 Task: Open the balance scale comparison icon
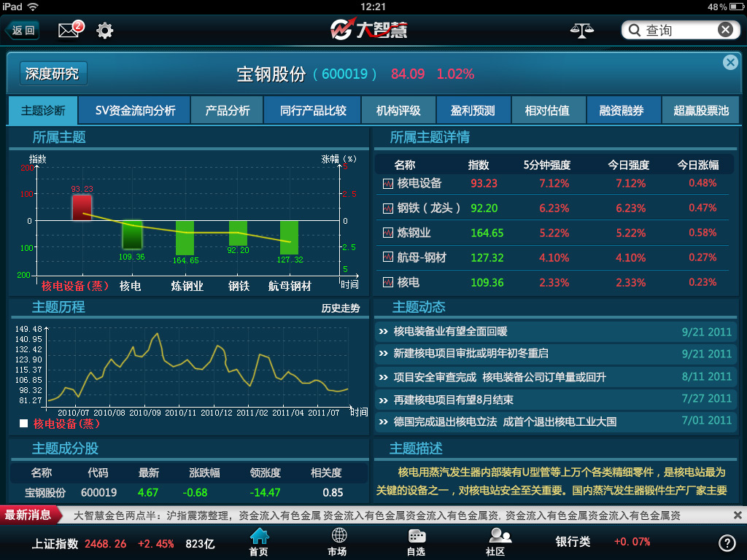(581, 31)
